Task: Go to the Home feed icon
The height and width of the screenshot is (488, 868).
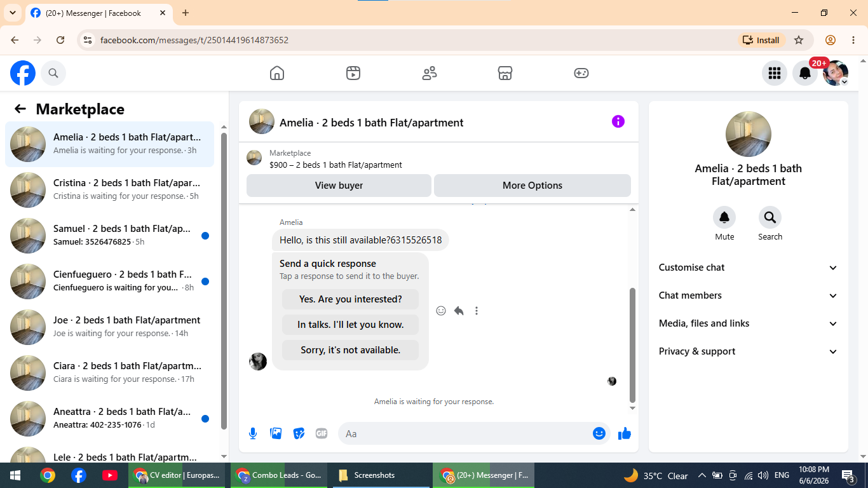Action: (277, 73)
